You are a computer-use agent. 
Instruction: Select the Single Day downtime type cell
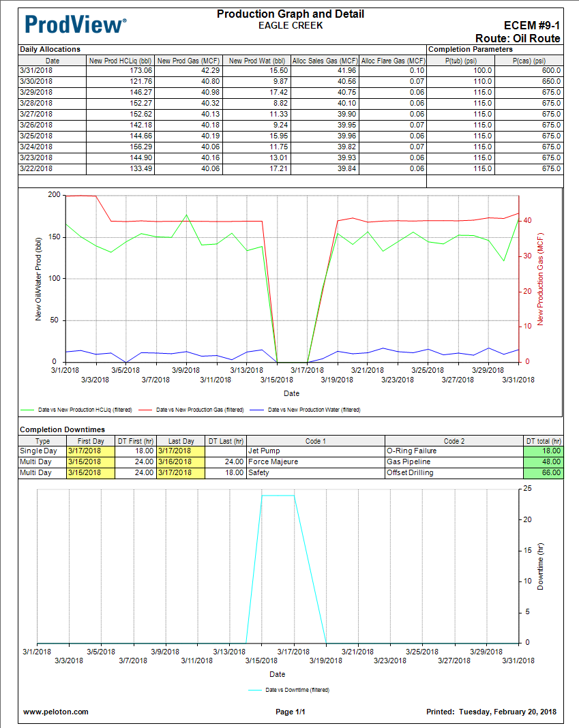point(42,451)
